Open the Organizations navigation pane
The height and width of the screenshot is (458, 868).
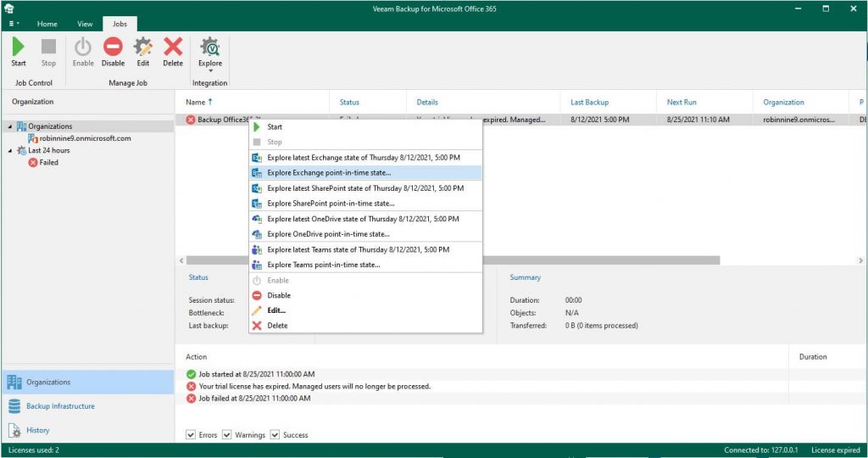(88, 383)
